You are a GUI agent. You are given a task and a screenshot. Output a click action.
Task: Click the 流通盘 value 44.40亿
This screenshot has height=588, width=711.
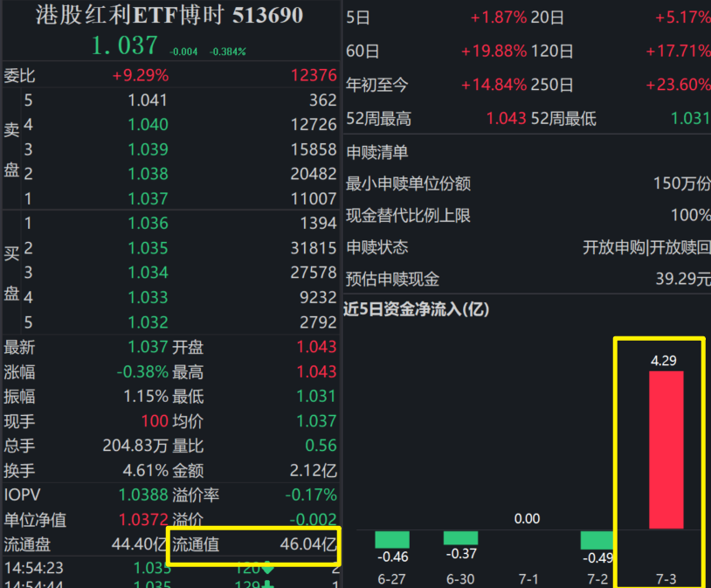click(139, 544)
